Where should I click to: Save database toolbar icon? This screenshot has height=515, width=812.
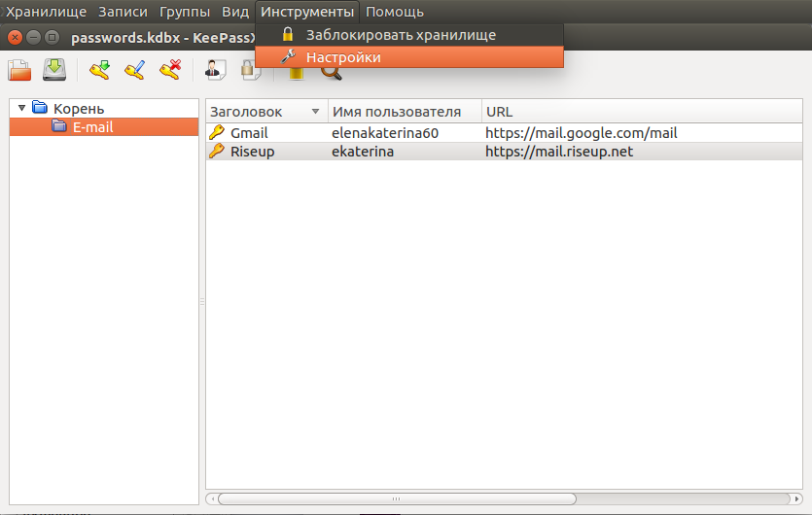[x=54, y=70]
